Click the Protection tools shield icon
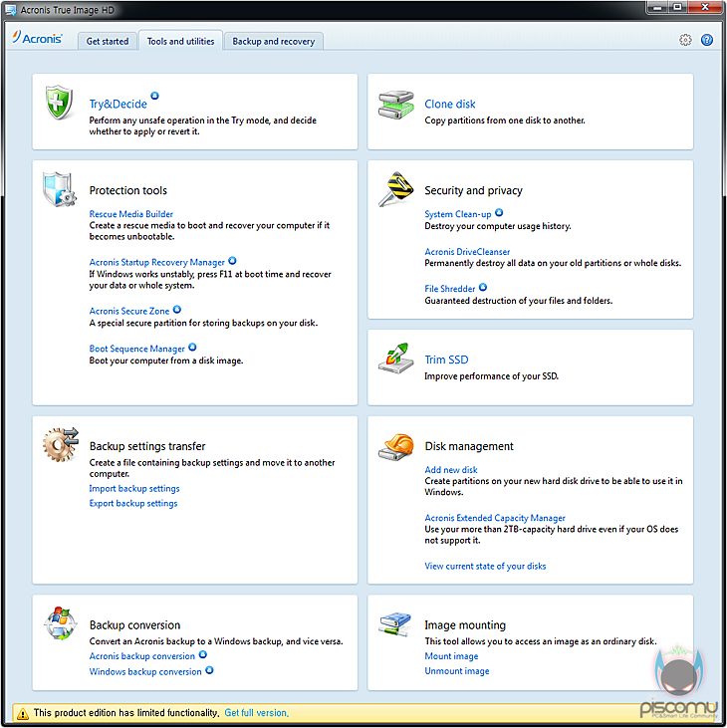This screenshot has width=727, height=728. click(x=59, y=189)
